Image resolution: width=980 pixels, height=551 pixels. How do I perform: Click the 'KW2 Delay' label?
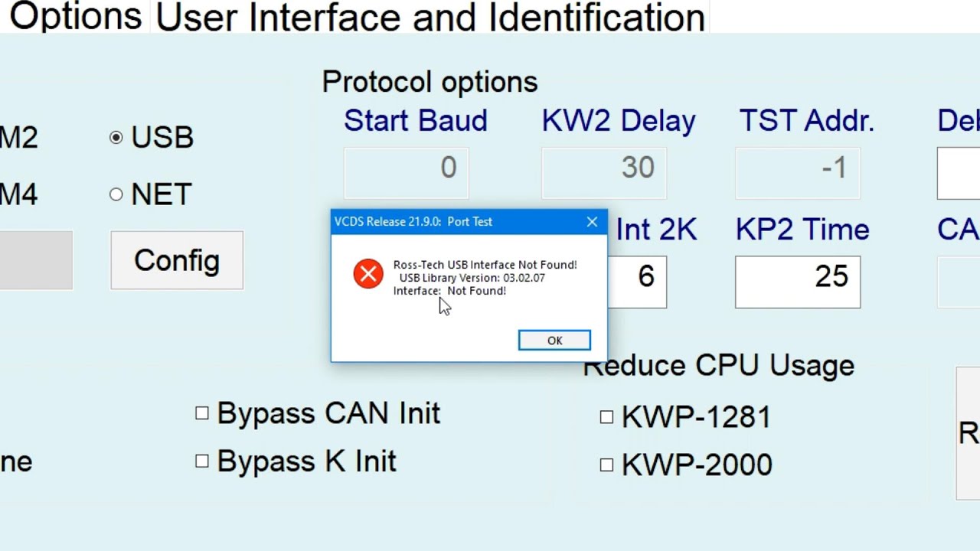(x=619, y=121)
